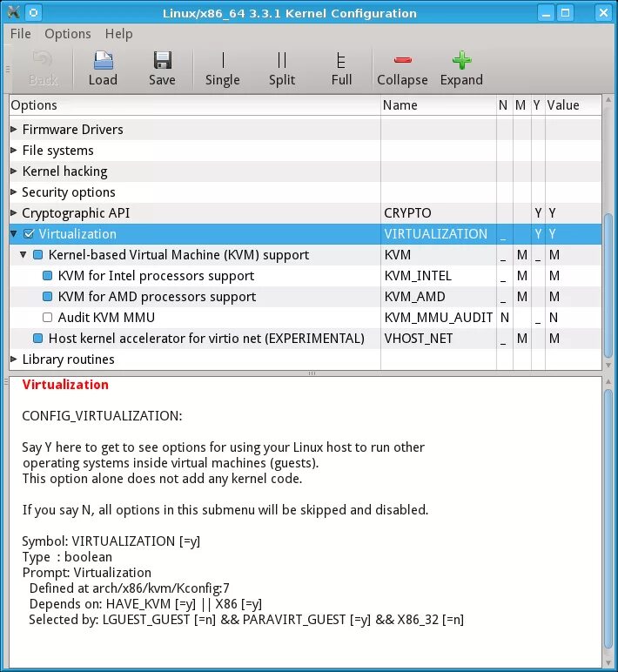618x672 pixels.
Task: Click the window menu icon in title bar
Action: point(13,12)
